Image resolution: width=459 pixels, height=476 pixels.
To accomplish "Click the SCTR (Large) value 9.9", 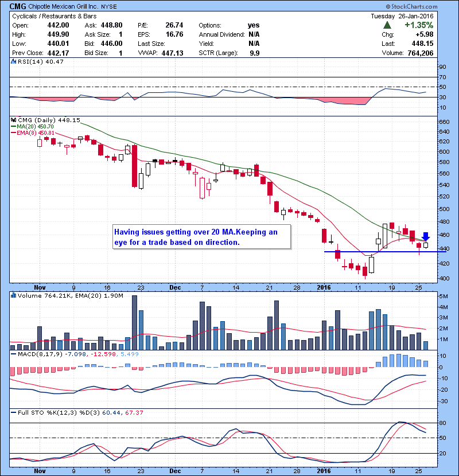I will tap(255, 53).
